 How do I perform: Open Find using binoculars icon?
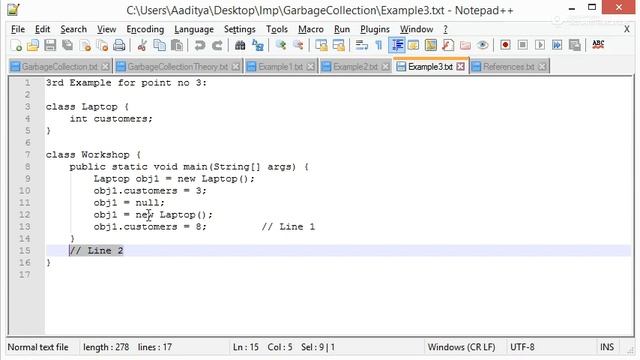pos(240,45)
